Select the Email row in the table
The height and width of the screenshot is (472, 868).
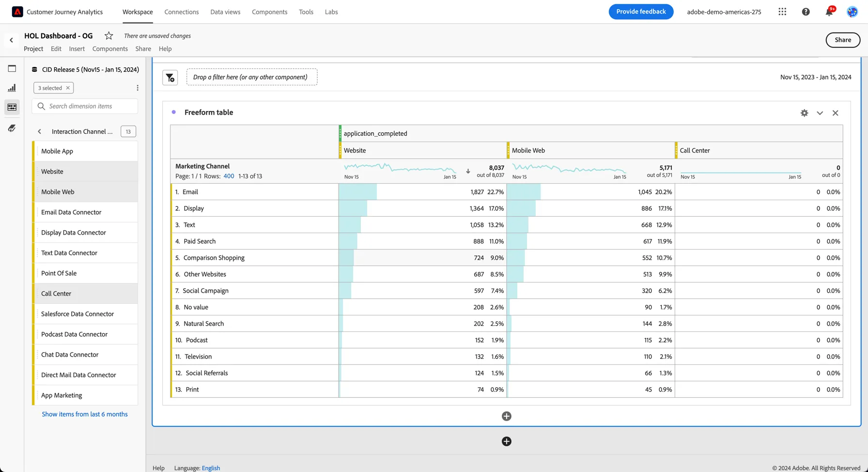[254, 192]
